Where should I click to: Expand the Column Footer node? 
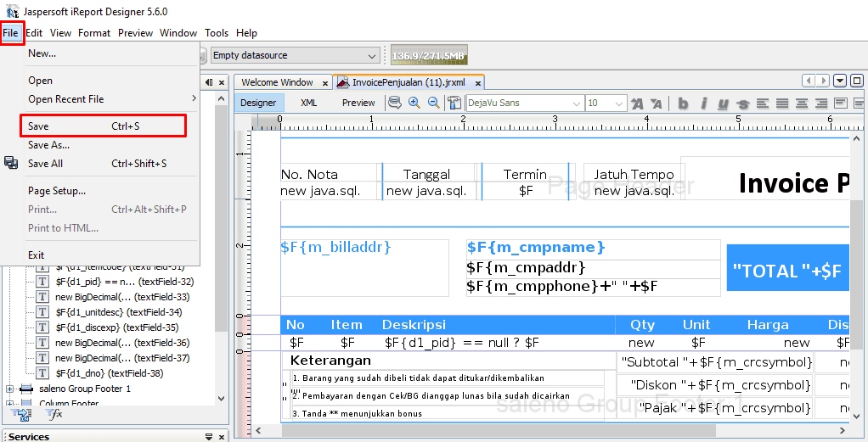(9, 404)
